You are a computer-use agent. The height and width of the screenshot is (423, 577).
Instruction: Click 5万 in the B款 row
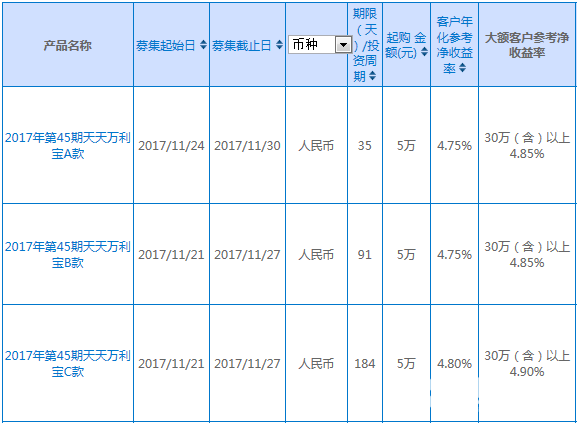click(x=406, y=255)
